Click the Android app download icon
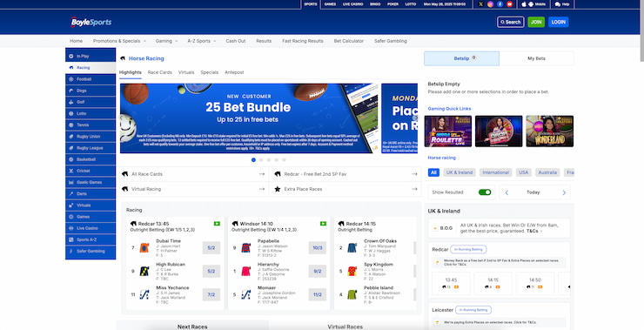 [x=531, y=4]
